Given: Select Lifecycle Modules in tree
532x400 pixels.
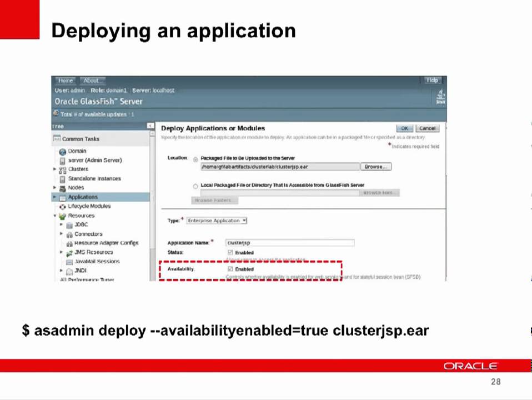Looking at the screenshot, I should pyautogui.click(x=89, y=206).
